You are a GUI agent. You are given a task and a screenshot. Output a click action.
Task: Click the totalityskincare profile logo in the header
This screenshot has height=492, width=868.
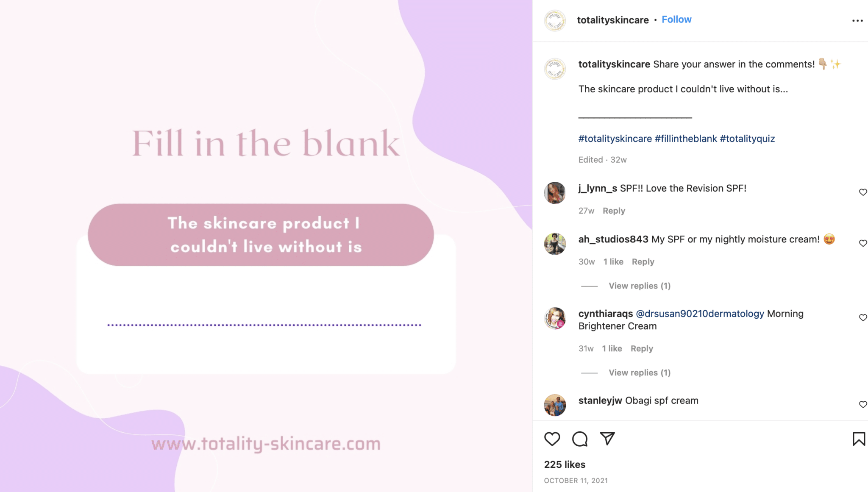(555, 20)
